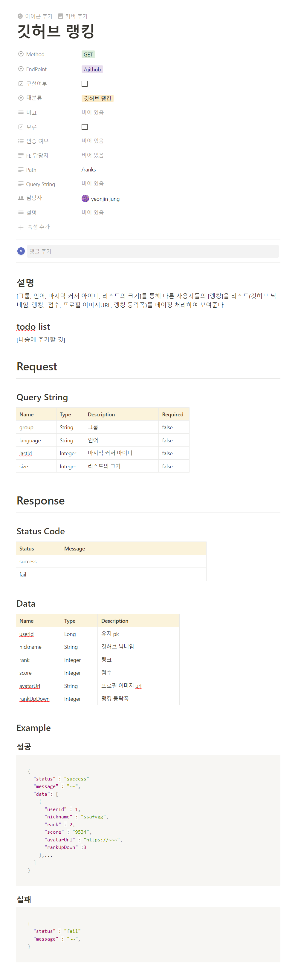Click the 대분류 property icon

pos(21,98)
